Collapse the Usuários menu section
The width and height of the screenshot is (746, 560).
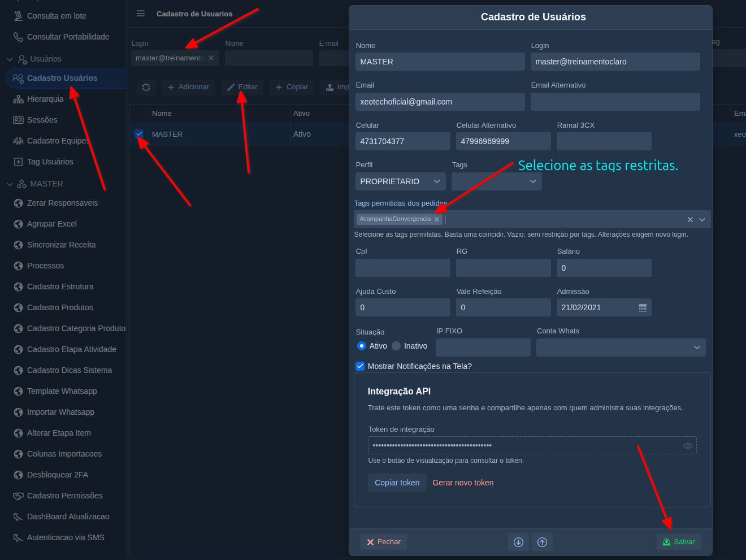10,59
